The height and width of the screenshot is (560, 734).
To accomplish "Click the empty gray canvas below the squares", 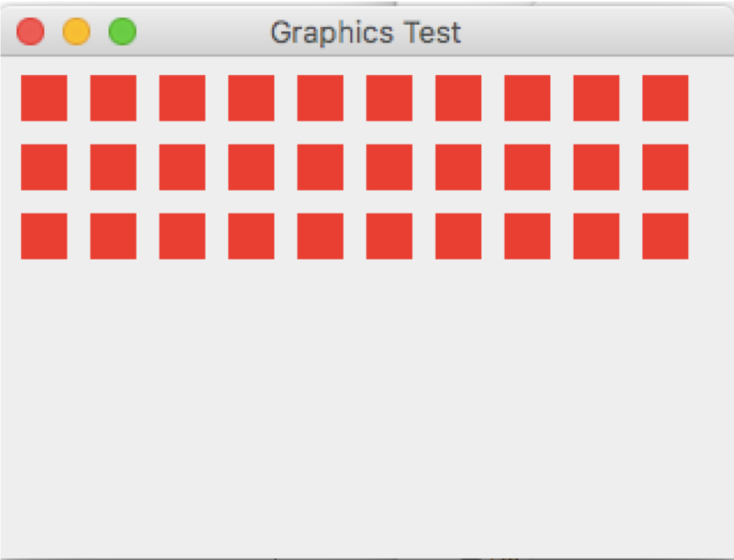I will point(367,407).
